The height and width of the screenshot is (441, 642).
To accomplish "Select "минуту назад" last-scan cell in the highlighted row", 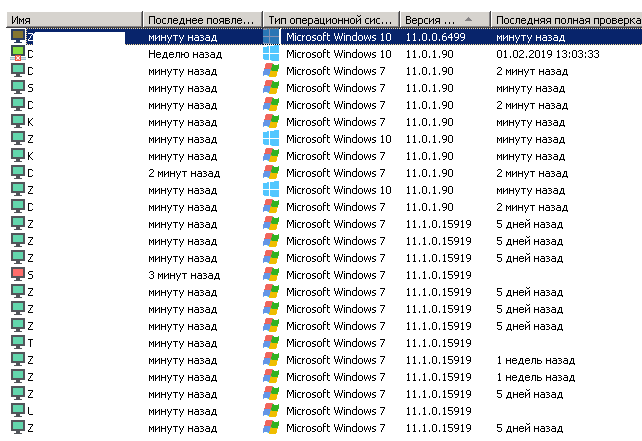I will click(531, 37).
